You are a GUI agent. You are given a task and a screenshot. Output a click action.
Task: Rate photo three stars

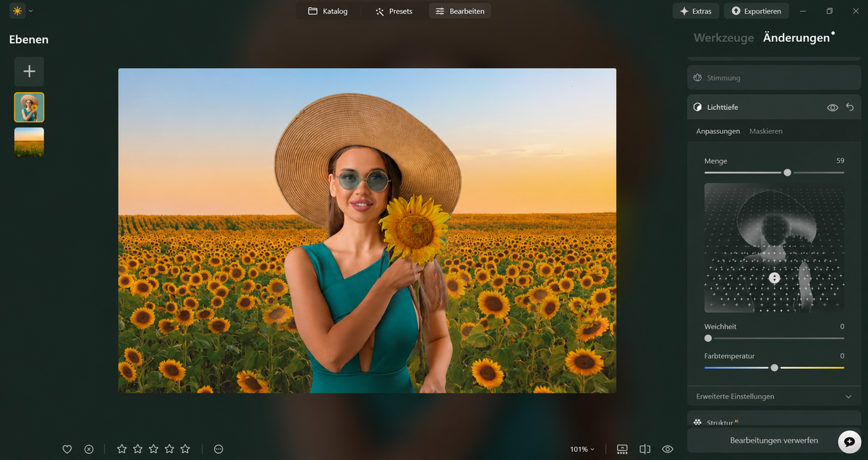[x=153, y=449]
